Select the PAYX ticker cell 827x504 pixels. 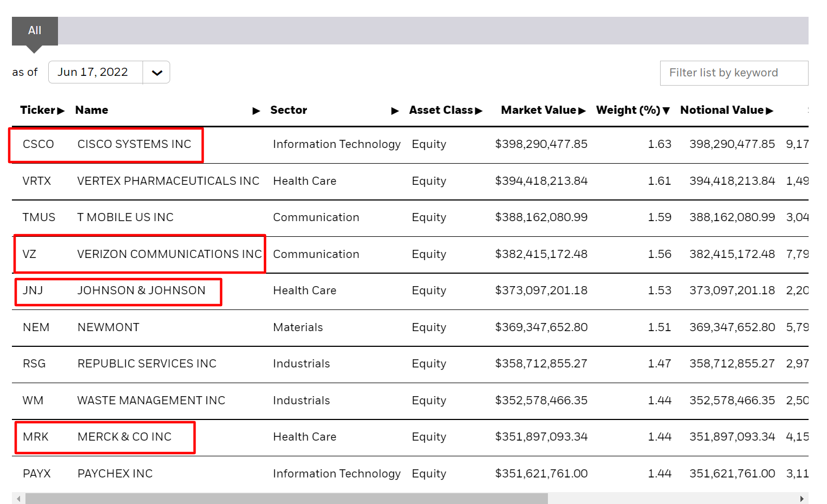pyautogui.click(x=37, y=474)
